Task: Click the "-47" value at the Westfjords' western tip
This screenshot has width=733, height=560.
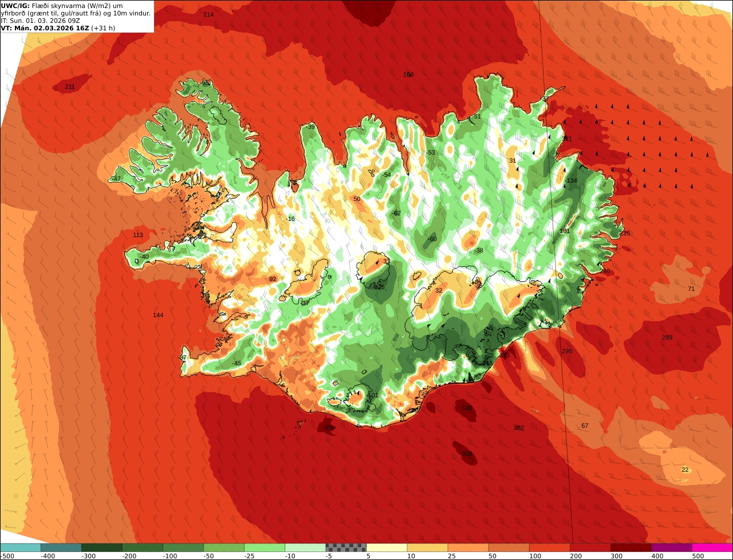Action: (x=116, y=179)
